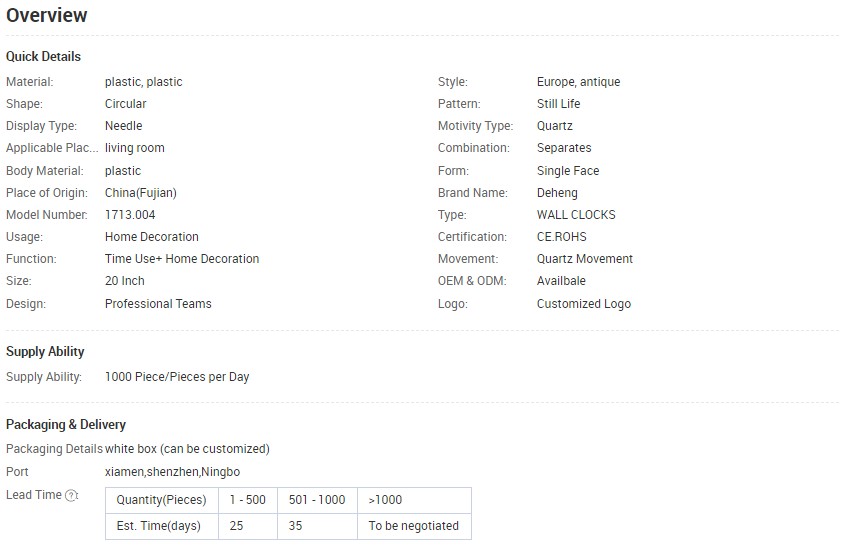The height and width of the screenshot is (548, 849).
Task: Click the Brand Name value Deheng
Action: click(557, 193)
